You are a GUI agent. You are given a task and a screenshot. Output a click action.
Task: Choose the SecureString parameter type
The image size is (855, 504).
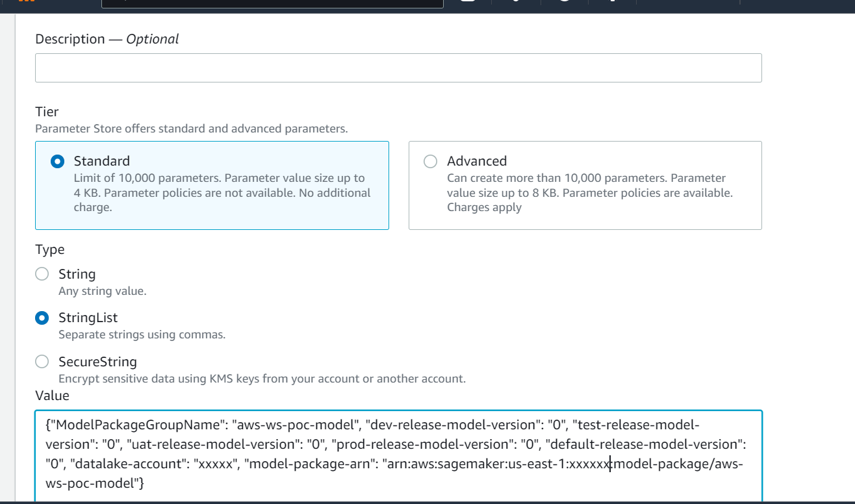tap(42, 361)
